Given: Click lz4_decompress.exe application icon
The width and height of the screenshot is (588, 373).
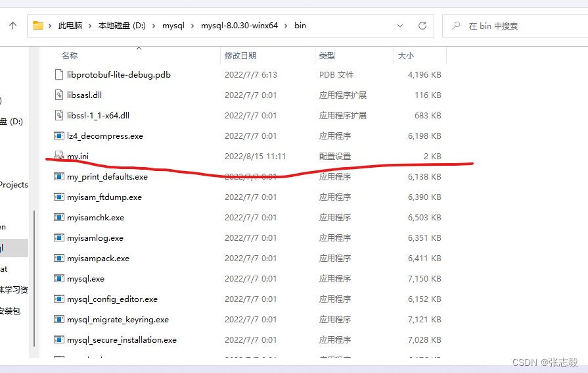Looking at the screenshot, I should [59, 136].
